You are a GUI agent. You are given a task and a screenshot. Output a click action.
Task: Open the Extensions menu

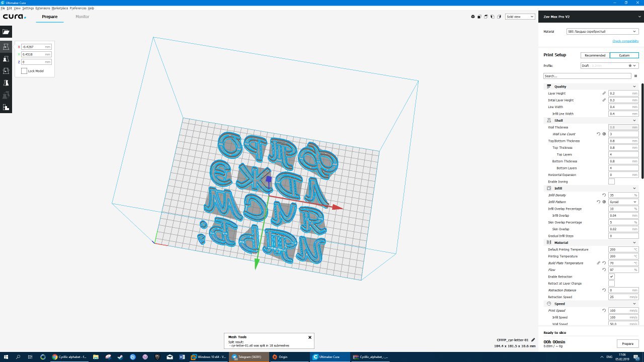pos(43,8)
